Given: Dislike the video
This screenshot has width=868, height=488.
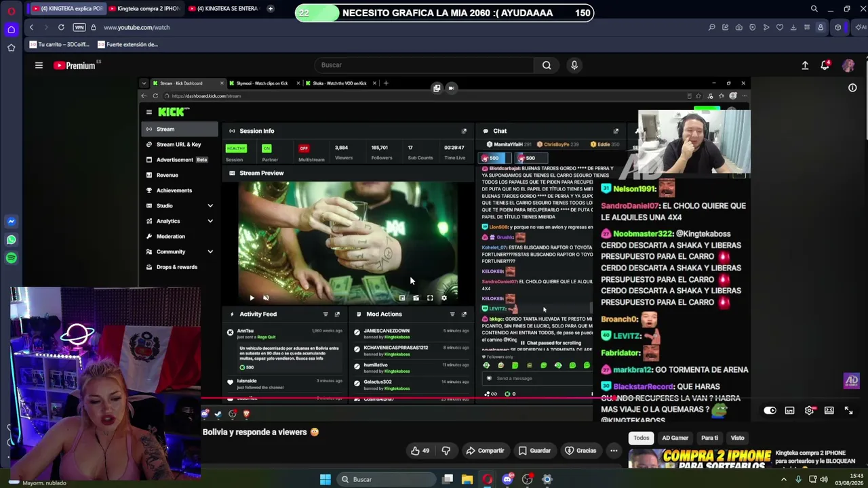Looking at the screenshot, I should click(446, 451).
